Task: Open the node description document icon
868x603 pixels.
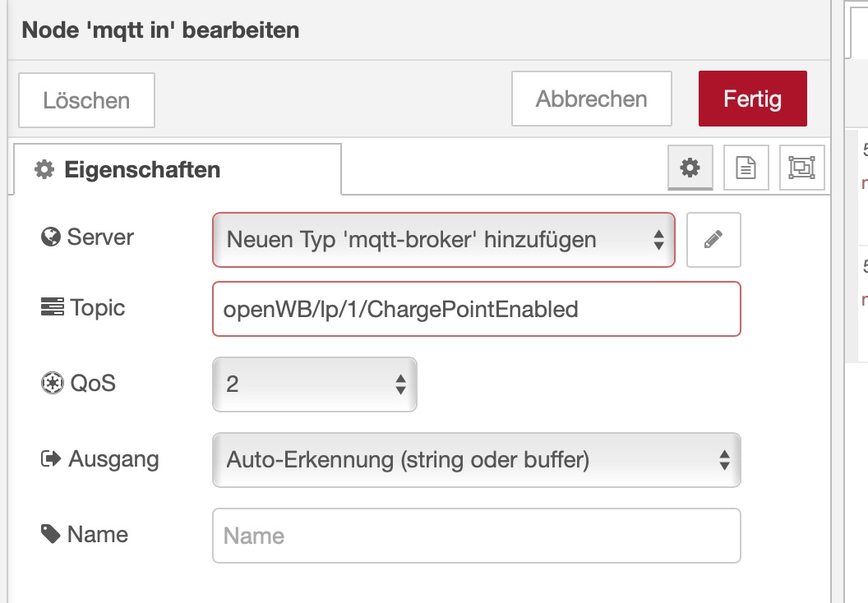Action: [746, 168]
